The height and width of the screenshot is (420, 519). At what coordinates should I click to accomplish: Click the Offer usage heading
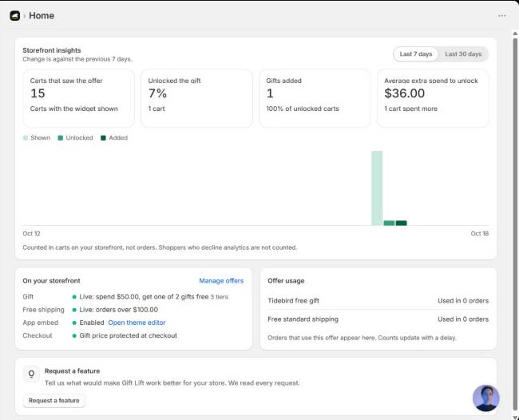click(x=286, y=280)
